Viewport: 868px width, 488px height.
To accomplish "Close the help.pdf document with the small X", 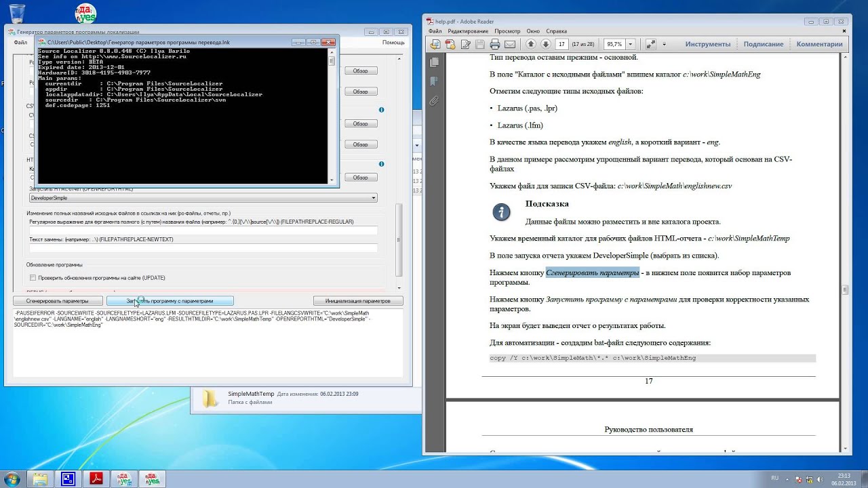I will point(843,31).
